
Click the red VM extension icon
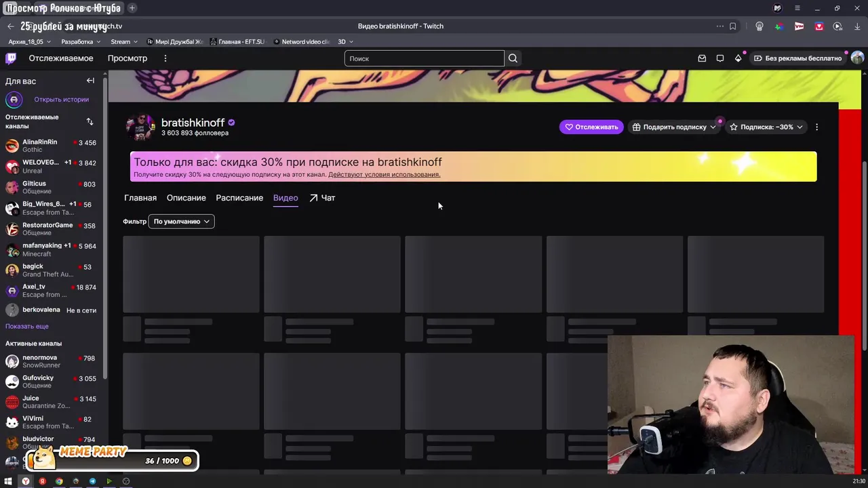click(799, 26)
